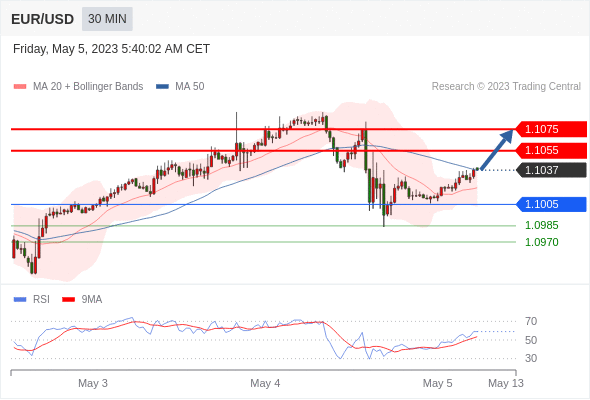Image resolution: width=590 pixels, height=400 pixels.
Task: Click the 1.0985 support level label
Action: tap(541, 225)
